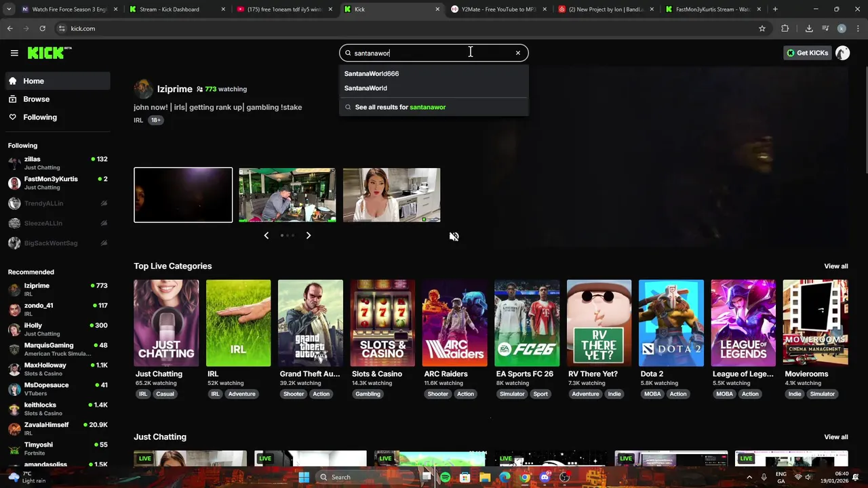Screen dimensions: 868x488
Task: Open the browser extensions puzzle icon
Action: pos(785,28)
